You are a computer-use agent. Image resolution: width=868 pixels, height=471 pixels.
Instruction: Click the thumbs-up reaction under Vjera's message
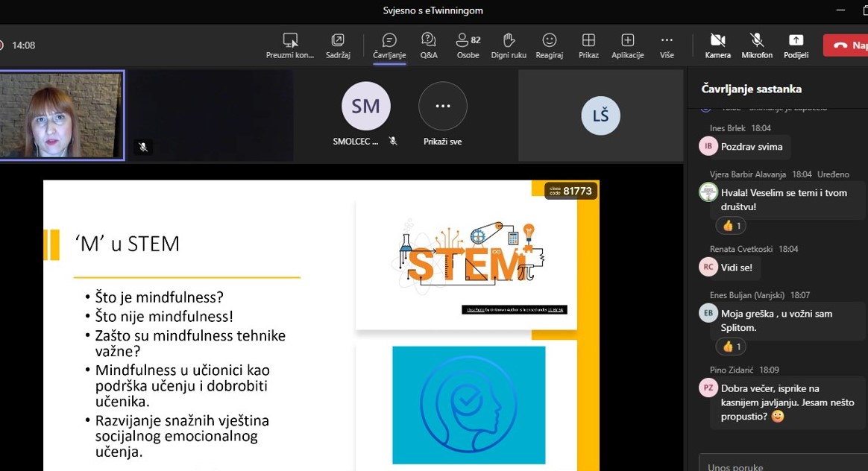(x=730, y=225)
